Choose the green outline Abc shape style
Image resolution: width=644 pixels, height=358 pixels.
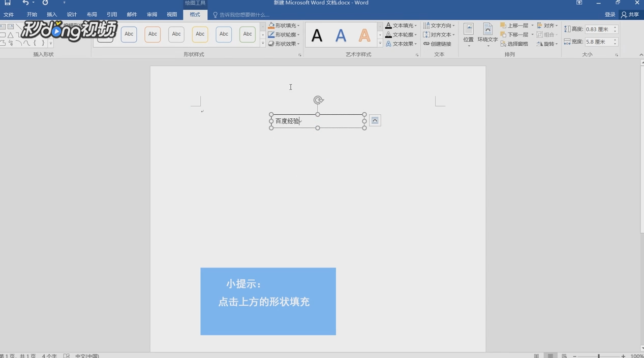coord(248,34)
